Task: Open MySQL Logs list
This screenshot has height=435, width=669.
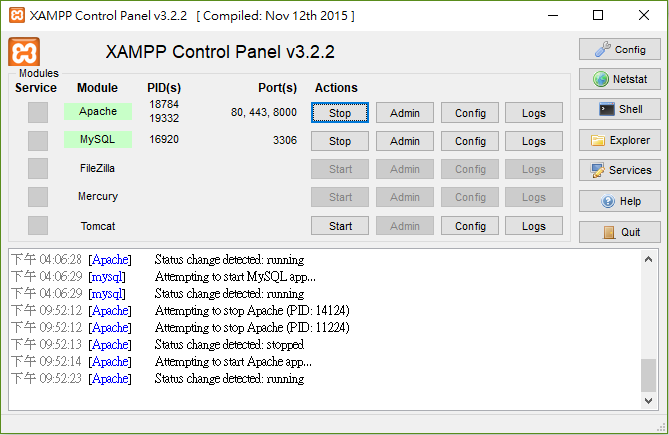Action: [534, 141]
